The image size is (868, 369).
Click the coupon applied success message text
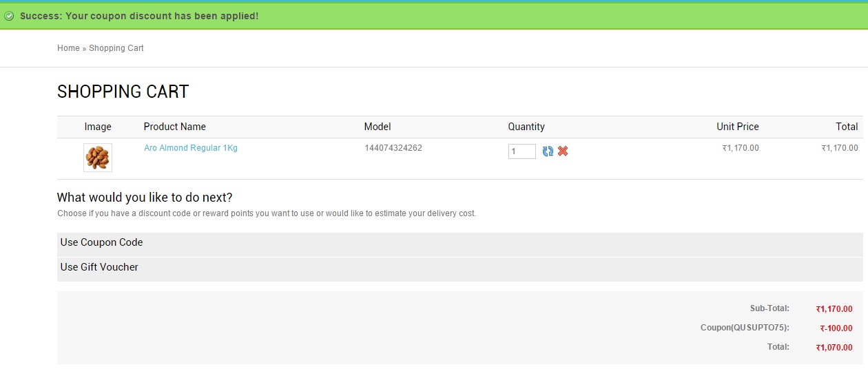point(139,16)
